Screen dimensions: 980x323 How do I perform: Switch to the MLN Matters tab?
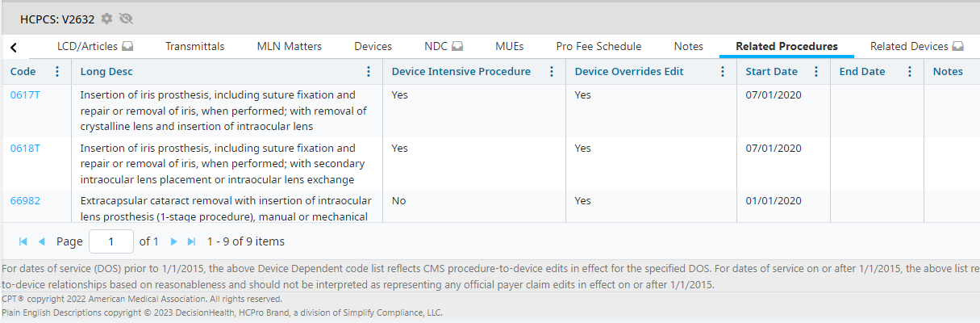(289, 46)
